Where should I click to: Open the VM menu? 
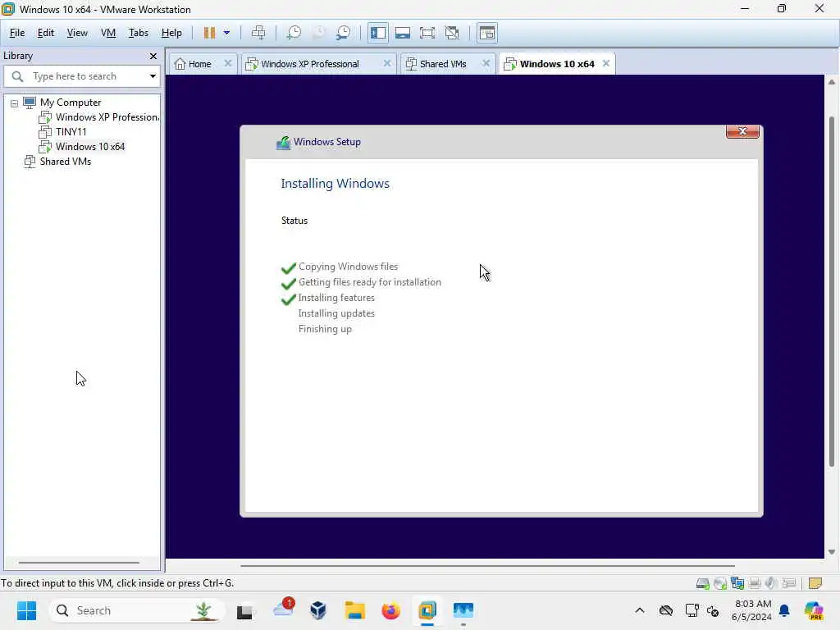(x=108, y=33)
